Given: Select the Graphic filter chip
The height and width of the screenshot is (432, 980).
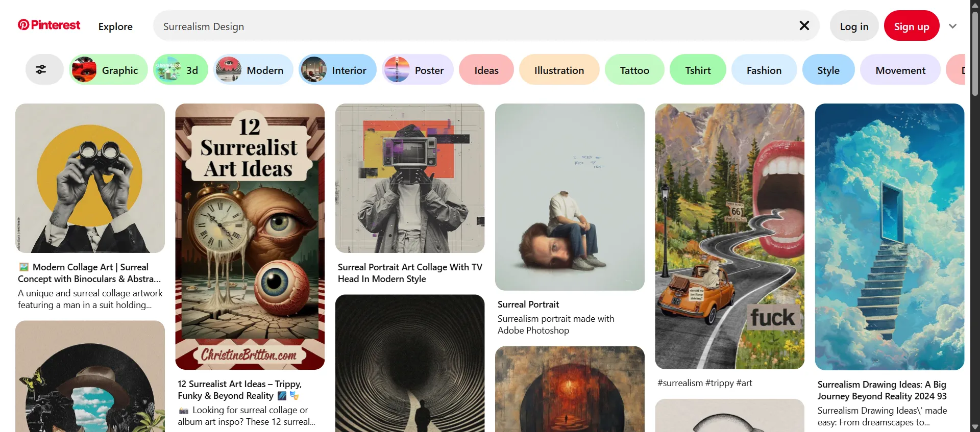Looking at the screenshot, I should click(108, 70).
